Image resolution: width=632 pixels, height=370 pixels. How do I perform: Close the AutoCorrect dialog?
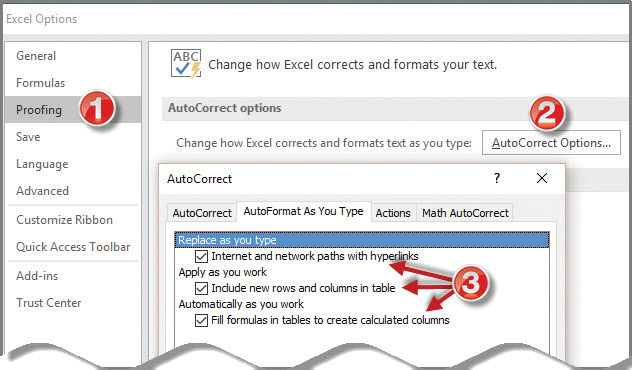(x=542, y=178)
